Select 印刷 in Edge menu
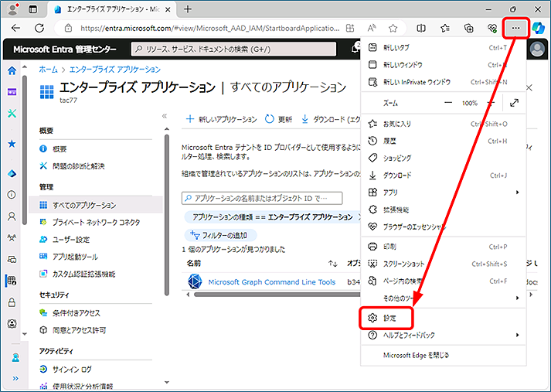Viewport: 551px width, 392px height. click(443, 247)
